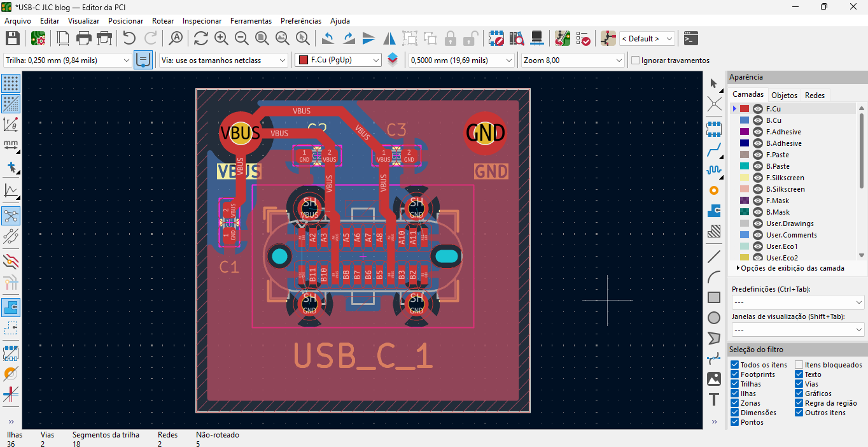
Task: Open the Ferramentas menu
Action: tap(251, 21)
